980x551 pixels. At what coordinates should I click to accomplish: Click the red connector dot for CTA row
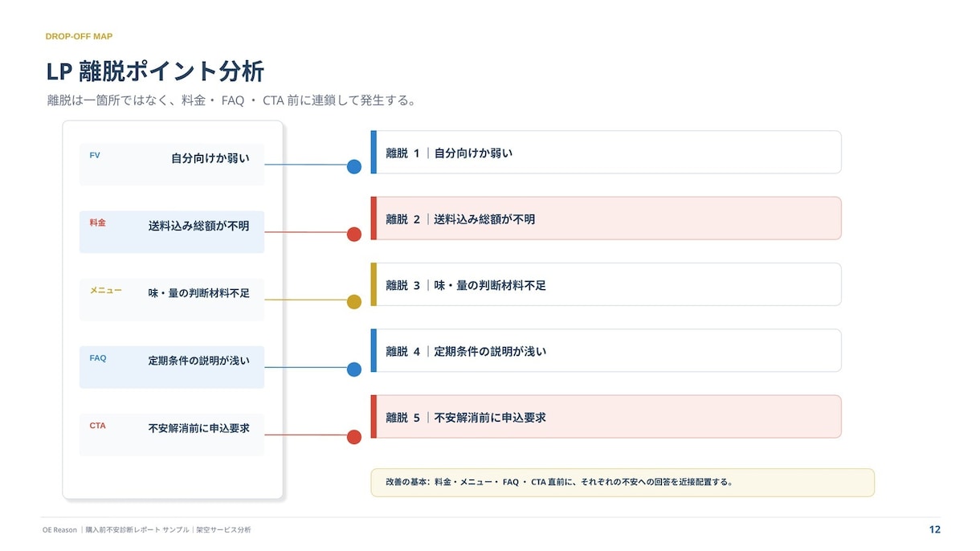pyautogui.click(x=353, y=436)
